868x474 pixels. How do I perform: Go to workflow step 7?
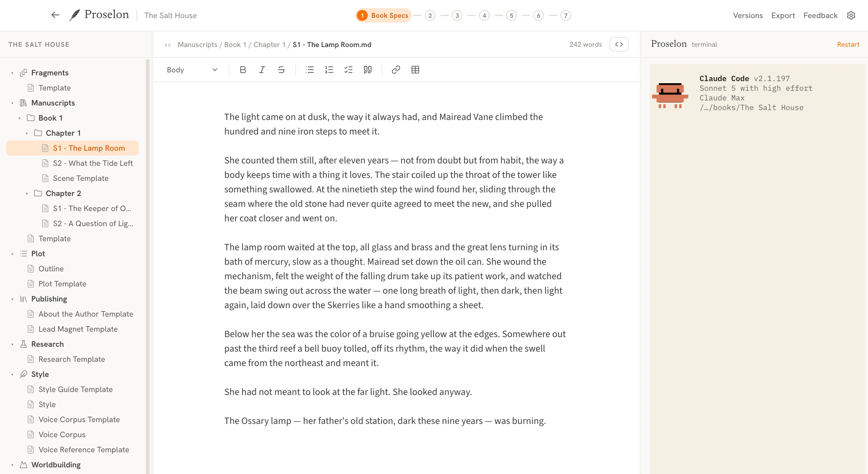pyautogui.click(x=565, y=15)
